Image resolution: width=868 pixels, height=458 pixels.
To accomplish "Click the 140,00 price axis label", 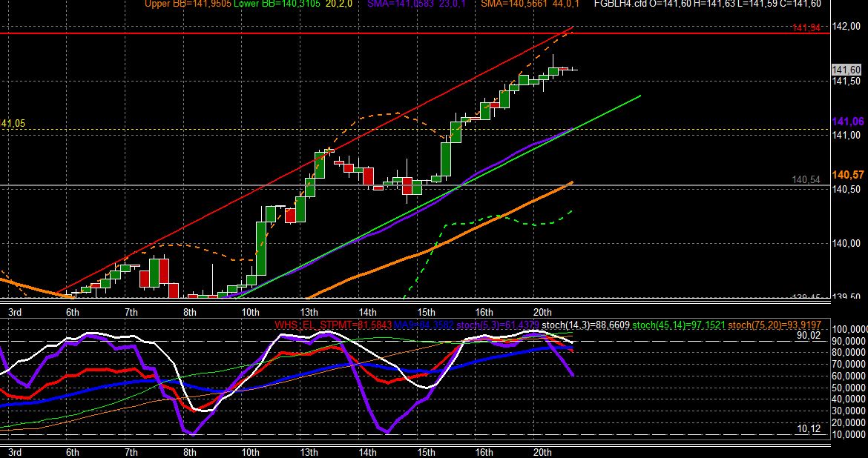I will tap(846, 243).
